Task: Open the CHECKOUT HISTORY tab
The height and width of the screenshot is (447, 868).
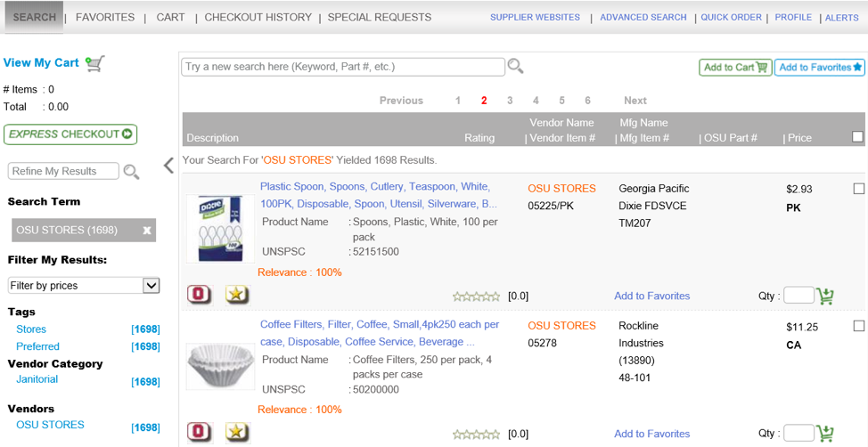Action: coord(258,17)
